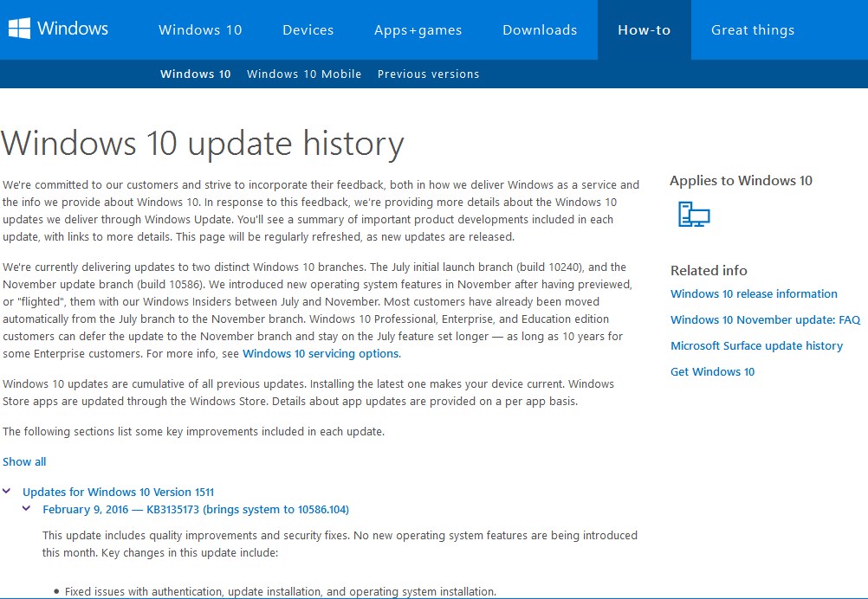Viewport: 868px width, 599px height.
Task: Click the Get Windows 10 link
Action: (712, 371)
